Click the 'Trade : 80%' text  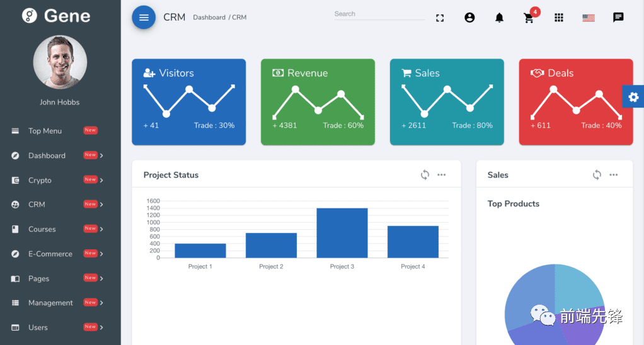pos(473,125)
